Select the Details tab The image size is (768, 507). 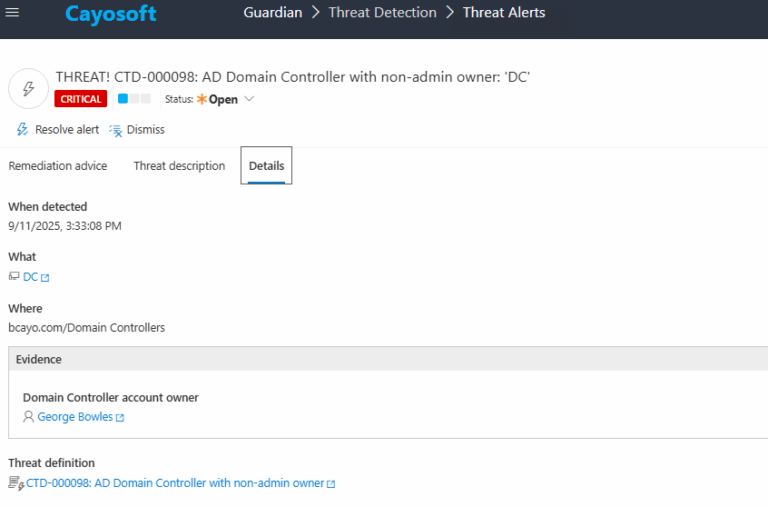pyautogui.click(x=266, y=166)
